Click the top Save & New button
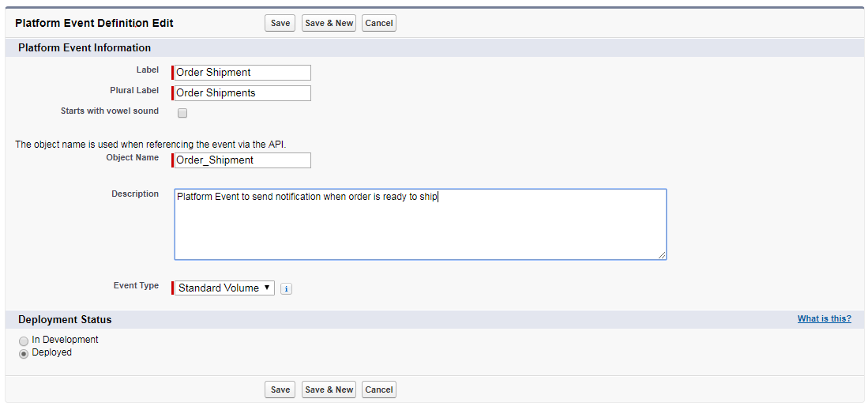 (329, 23)
